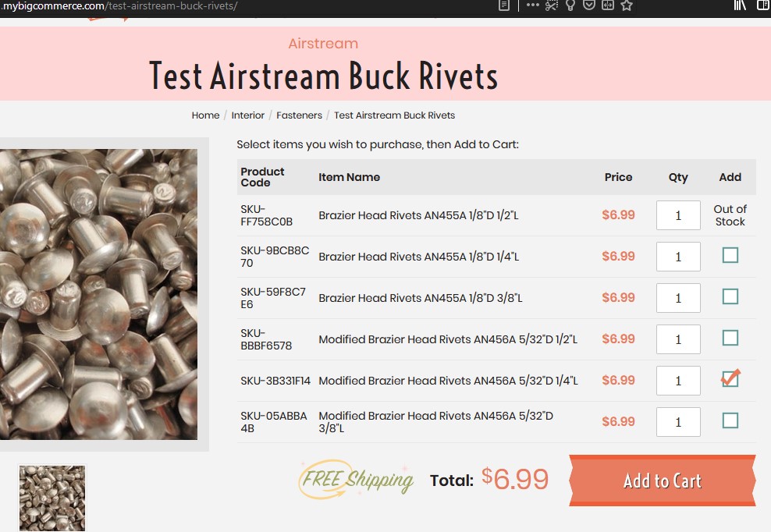Open Interior breadcrumb link

pos(248,115)
